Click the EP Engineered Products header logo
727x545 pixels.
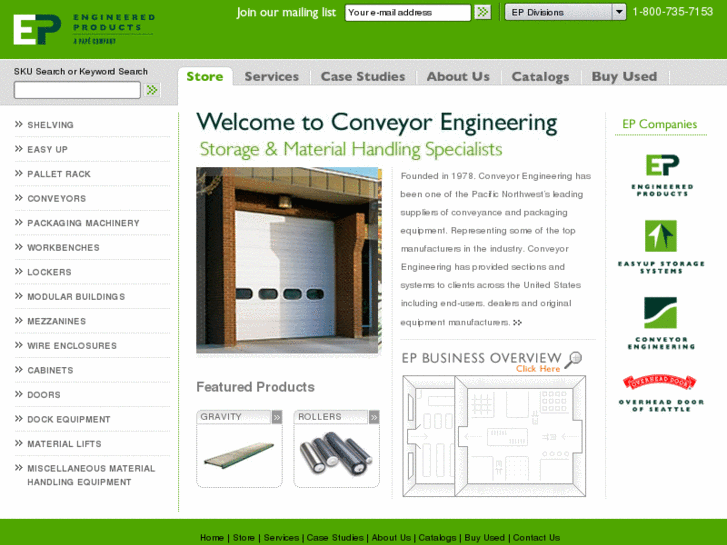(84, 29)
